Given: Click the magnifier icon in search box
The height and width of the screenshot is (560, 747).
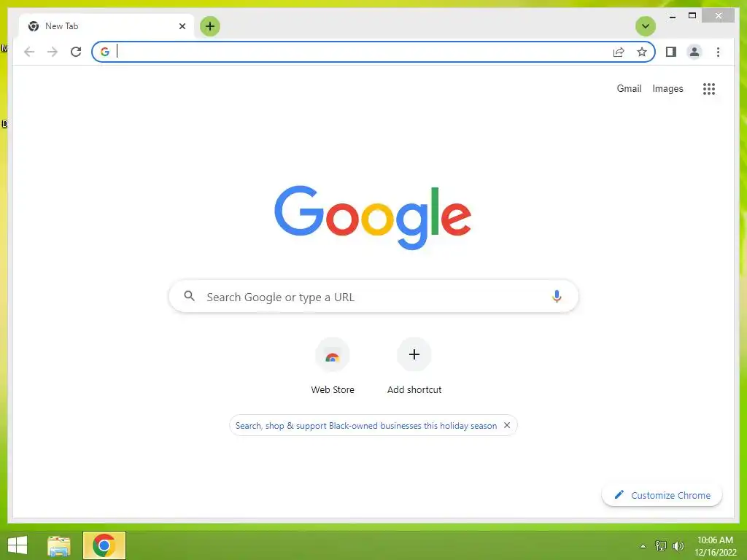Looking at the screenshot, I should pyautogui.click(x=189, y=296).
